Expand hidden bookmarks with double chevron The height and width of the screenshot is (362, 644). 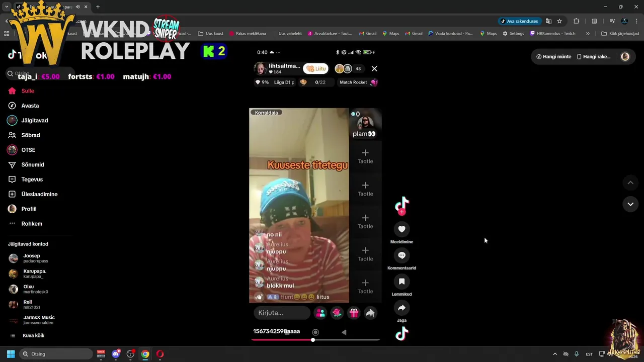click(x=588, y=34)
